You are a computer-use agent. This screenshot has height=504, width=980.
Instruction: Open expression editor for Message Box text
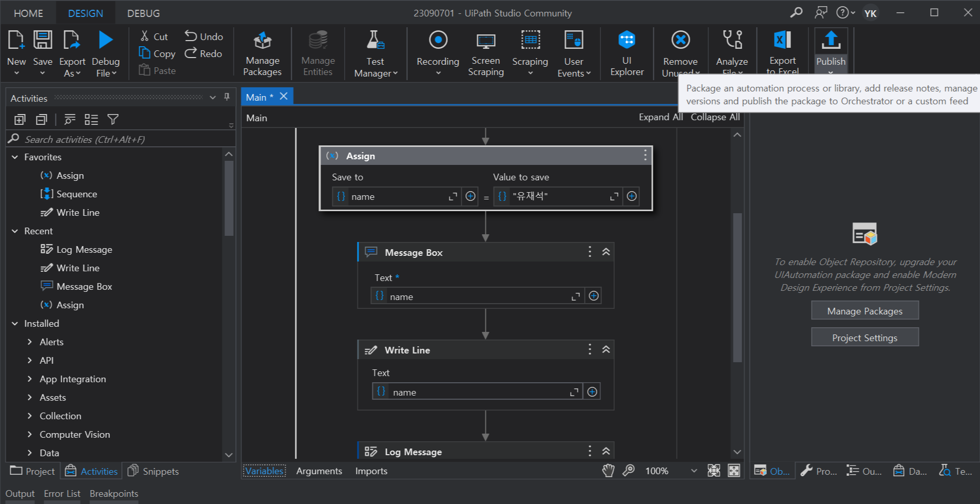click(576, 296)
